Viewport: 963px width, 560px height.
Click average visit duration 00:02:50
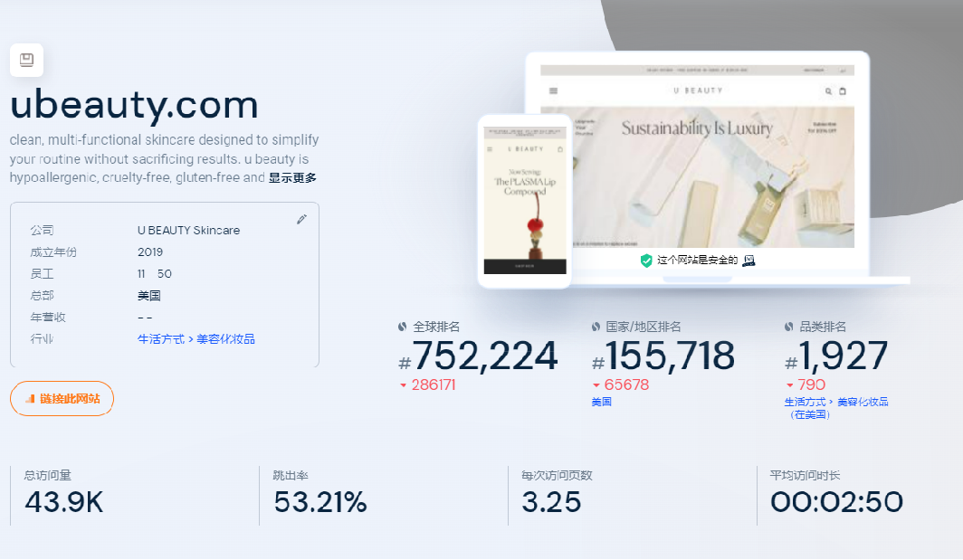click(x=836, y=502)
